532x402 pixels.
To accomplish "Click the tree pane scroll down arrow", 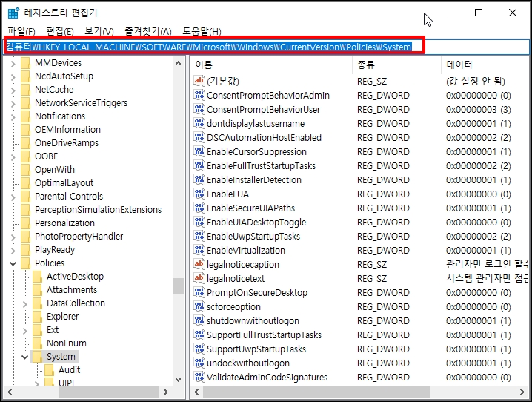I will point(178,379).
